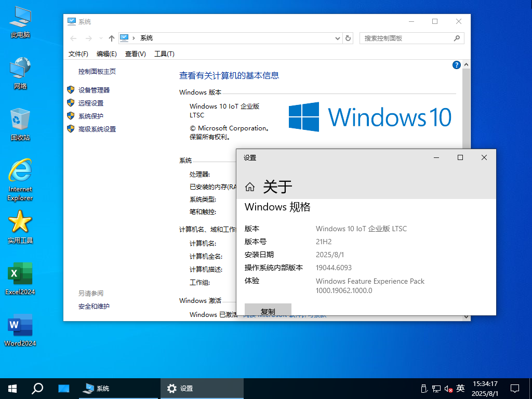Image resolution: width=532 pixels, height=399 pixels.
Task: Open the 文件(F) menu
Action: tap(78, 54)
